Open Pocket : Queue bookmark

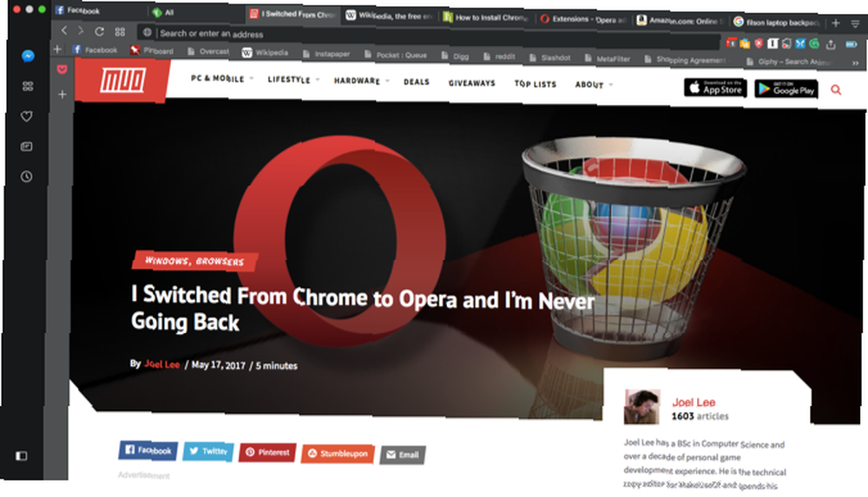pyautogui.click(x=395, y=55)
